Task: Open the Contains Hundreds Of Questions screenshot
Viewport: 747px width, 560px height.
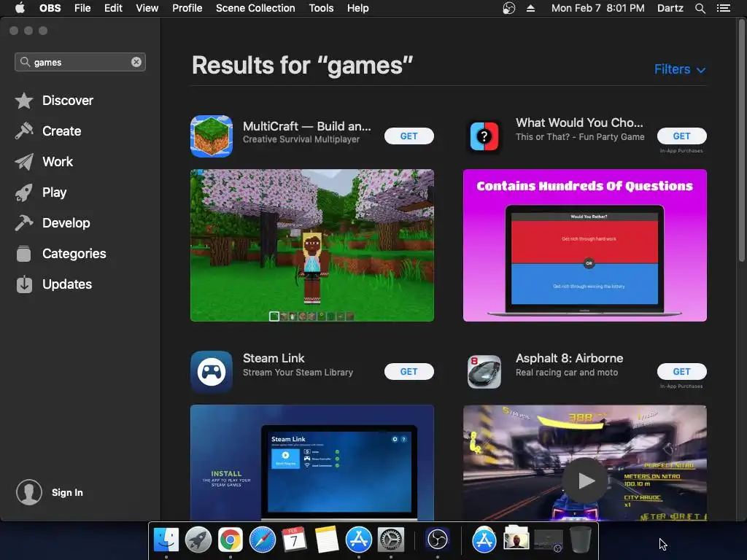Action: [585, 245]
